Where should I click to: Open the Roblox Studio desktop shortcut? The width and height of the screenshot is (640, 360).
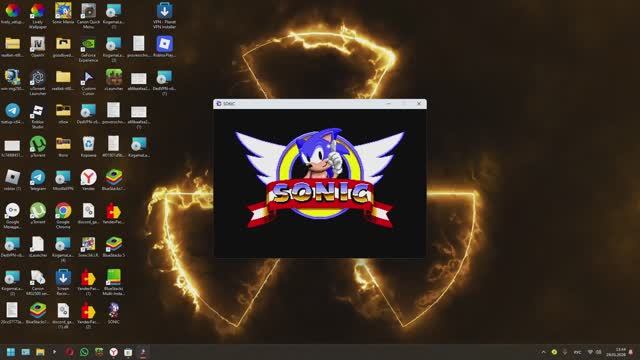tap(38, 111)
